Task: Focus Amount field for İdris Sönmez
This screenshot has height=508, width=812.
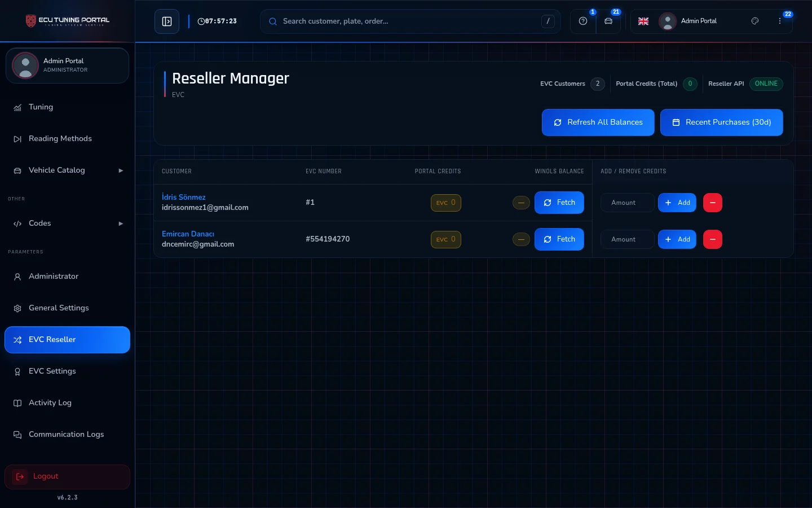Action: [x=628, y=203]
